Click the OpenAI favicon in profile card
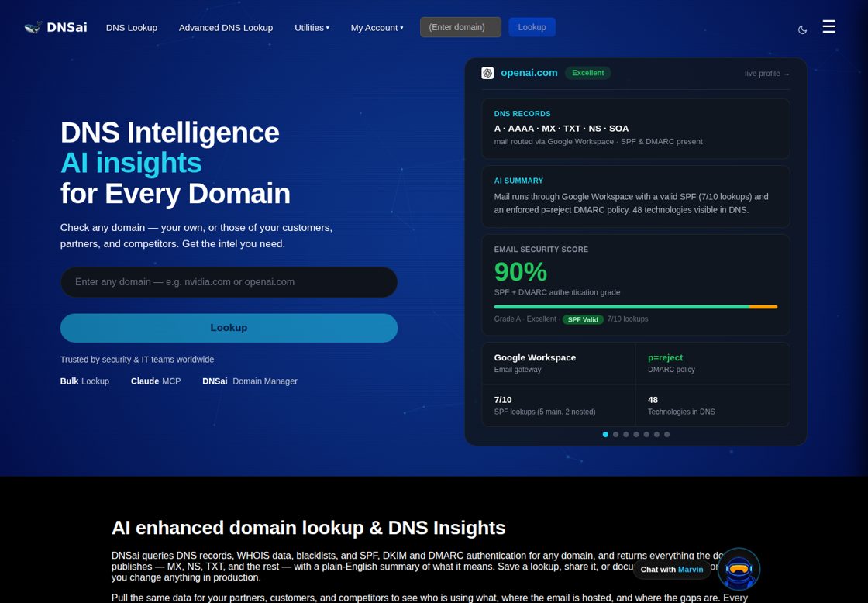 (487, 73)
